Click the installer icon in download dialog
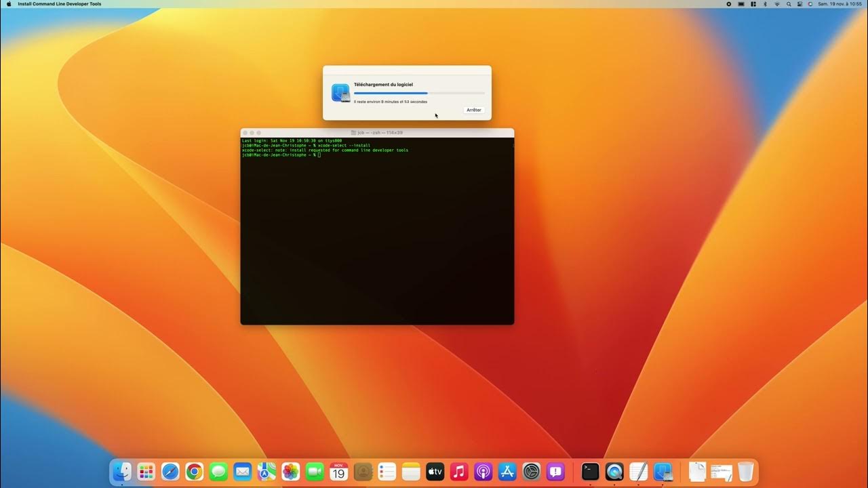Screen dimensions: 868x488 point(340,93)
